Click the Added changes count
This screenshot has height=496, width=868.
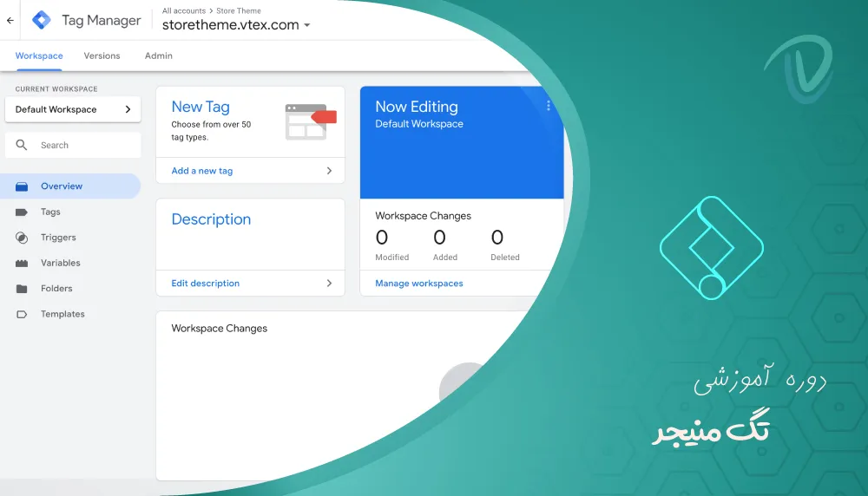coord(439,238)
